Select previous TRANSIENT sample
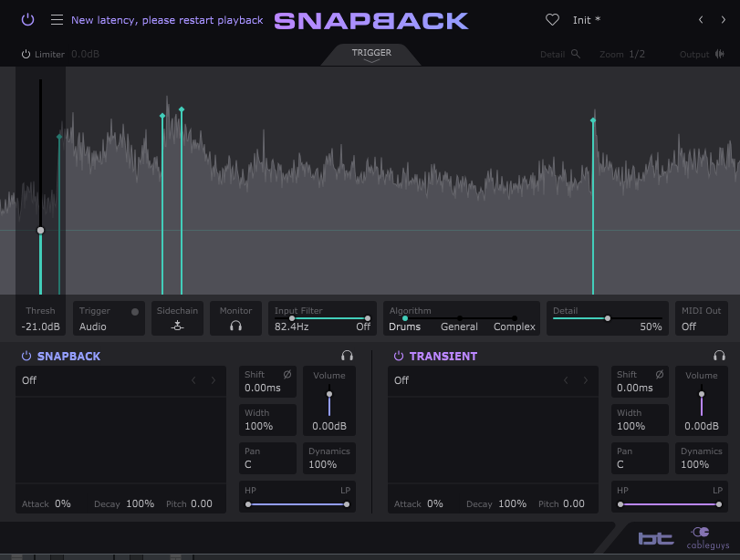This screenshot has width=740, height=560. [566, 380]
